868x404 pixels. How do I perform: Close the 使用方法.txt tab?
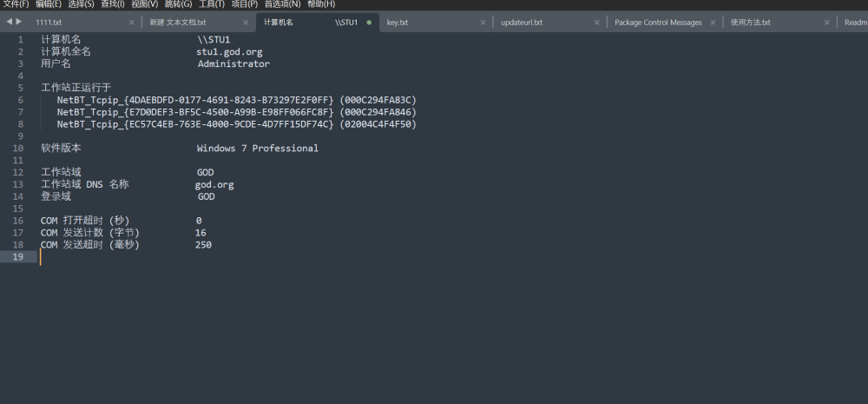coord(827,23)
